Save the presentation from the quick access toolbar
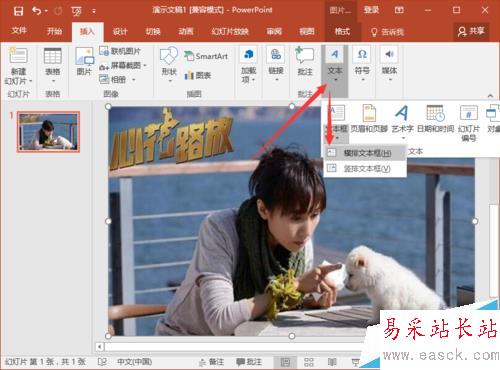Screen dimensions: 500x370 (x=18, y=11)
